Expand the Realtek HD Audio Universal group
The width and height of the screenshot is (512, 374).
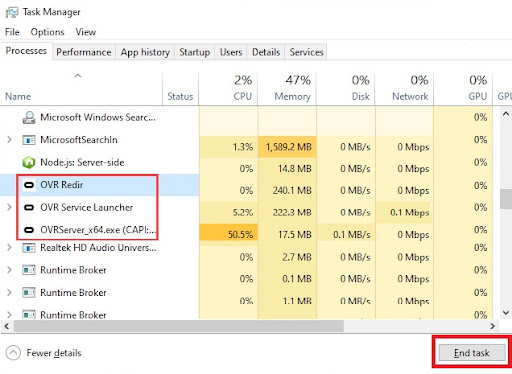(9, 248)
